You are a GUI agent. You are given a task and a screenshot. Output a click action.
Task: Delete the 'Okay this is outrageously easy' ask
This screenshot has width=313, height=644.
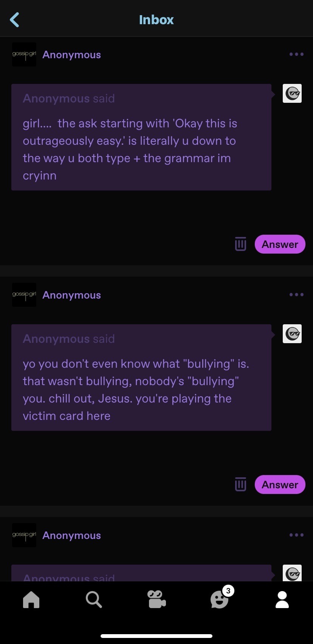pos(240,244)
